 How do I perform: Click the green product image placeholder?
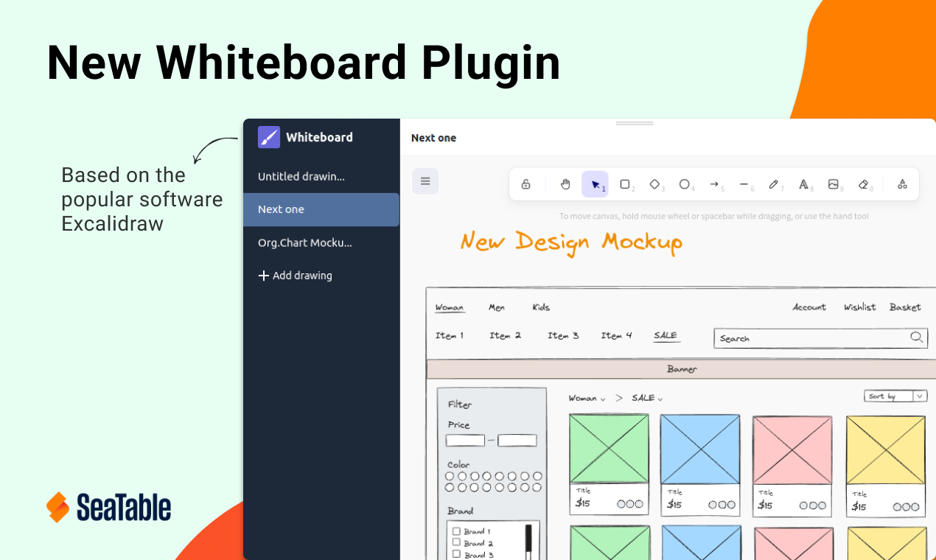click(x=609, y=449)
